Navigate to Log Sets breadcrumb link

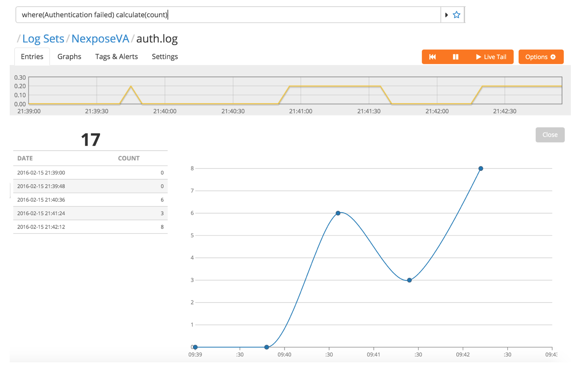click(x=43, y=38)
